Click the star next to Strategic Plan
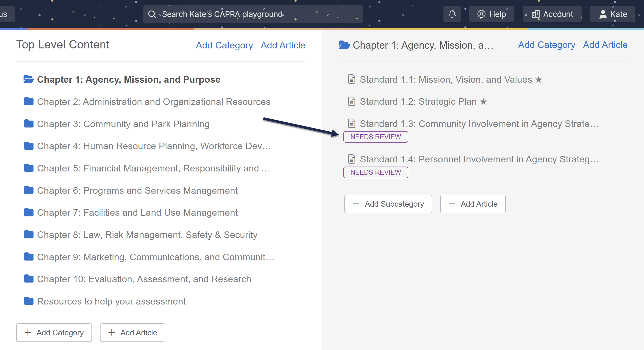The height and width of the screenshot is (350, 644). [x=483, y=102]
